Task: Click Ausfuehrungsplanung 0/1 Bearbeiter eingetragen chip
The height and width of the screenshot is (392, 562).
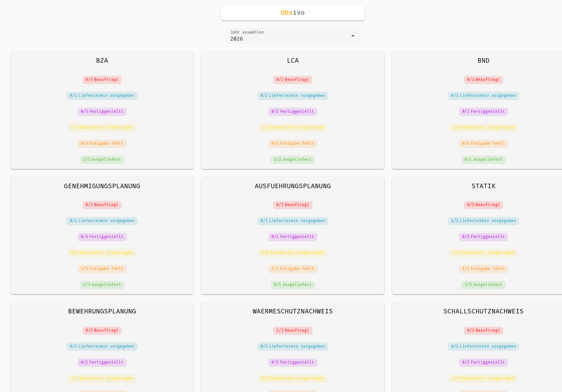Action: tap(293, 253)
